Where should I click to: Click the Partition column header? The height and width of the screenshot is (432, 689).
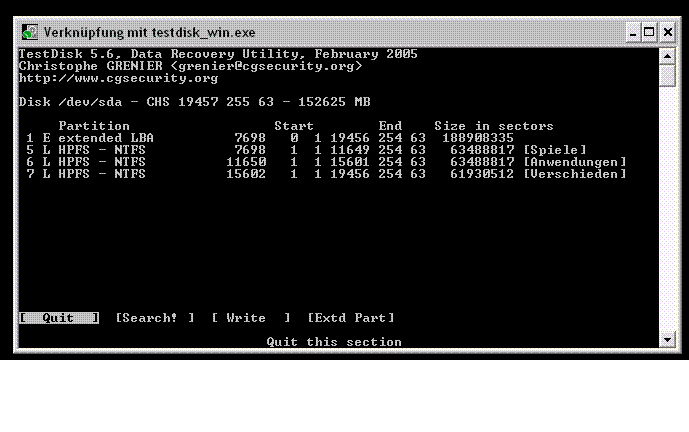pyautogui.click(x=94, y=126)
